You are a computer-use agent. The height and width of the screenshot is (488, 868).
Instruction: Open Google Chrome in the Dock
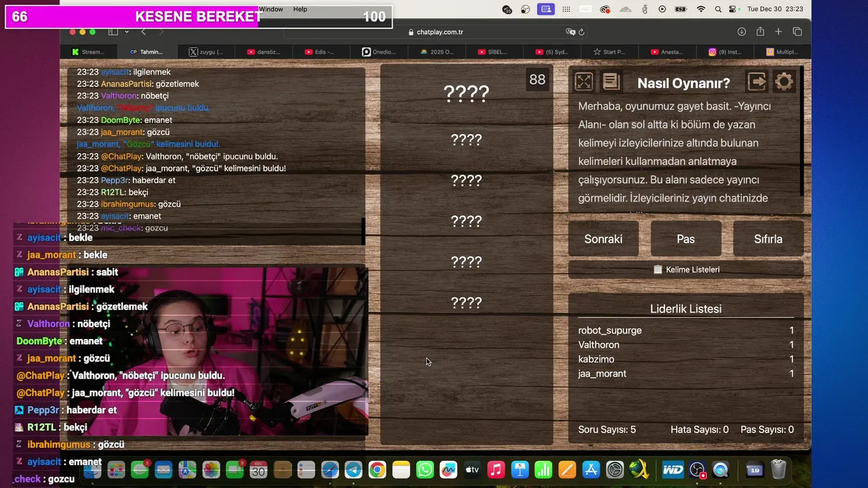point(377,470)
